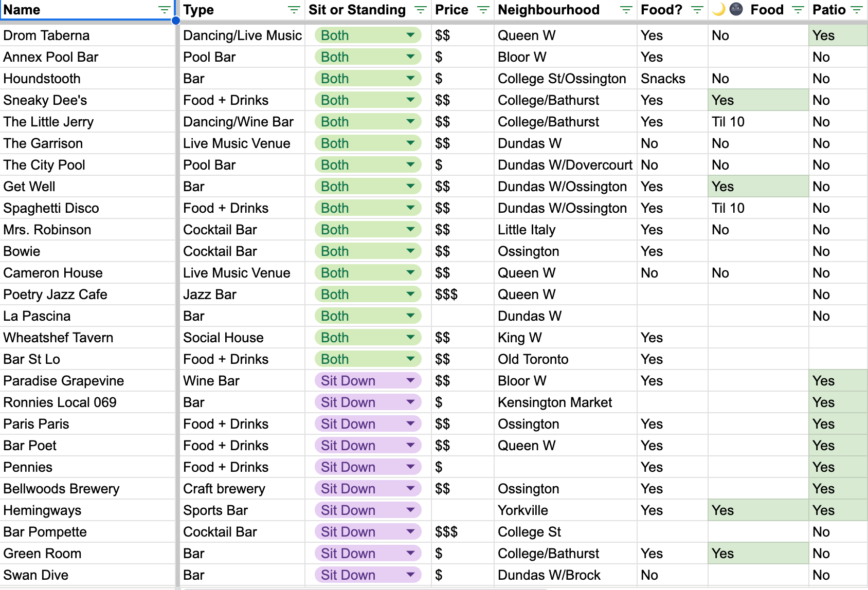Click the Type column filter icon

click(294, 10)
